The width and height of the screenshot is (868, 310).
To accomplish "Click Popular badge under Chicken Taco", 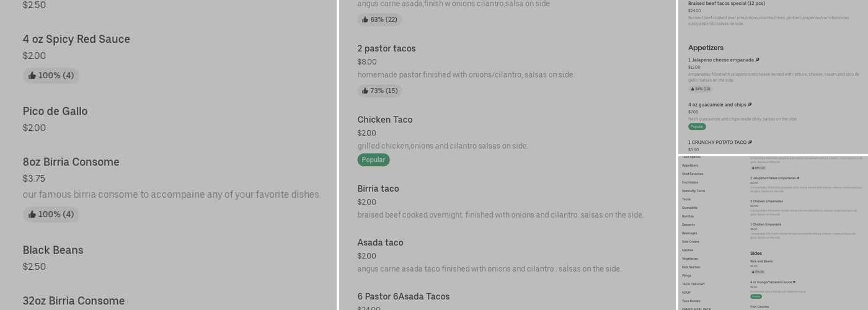I will click(373, 160).
